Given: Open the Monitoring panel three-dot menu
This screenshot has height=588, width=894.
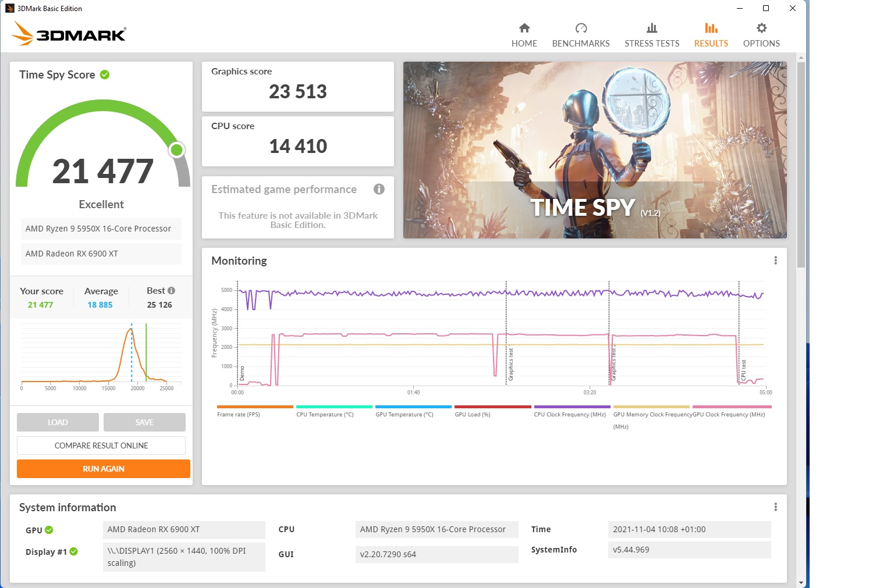Looking at the screenshot, I should (775, 261).
